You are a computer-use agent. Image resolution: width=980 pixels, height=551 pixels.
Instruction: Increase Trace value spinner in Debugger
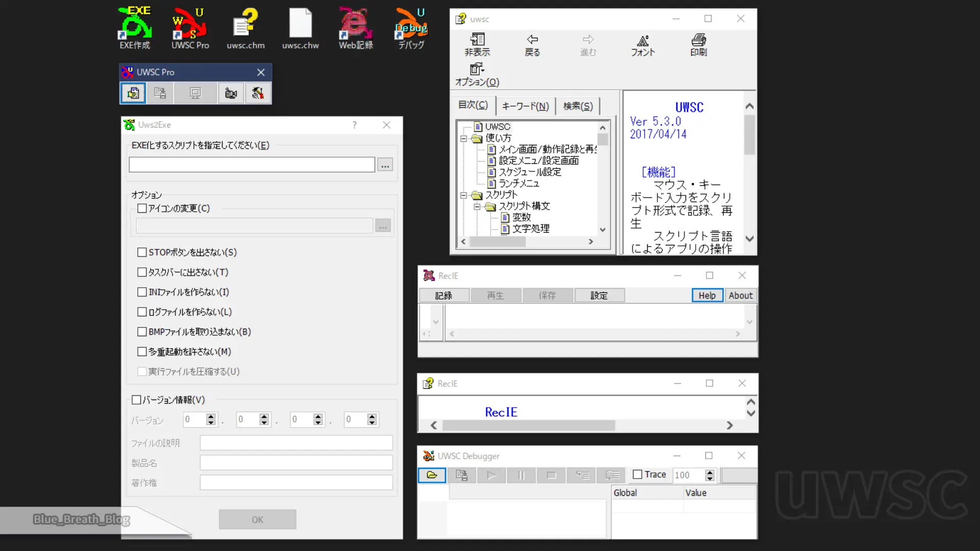click(709, 472)
